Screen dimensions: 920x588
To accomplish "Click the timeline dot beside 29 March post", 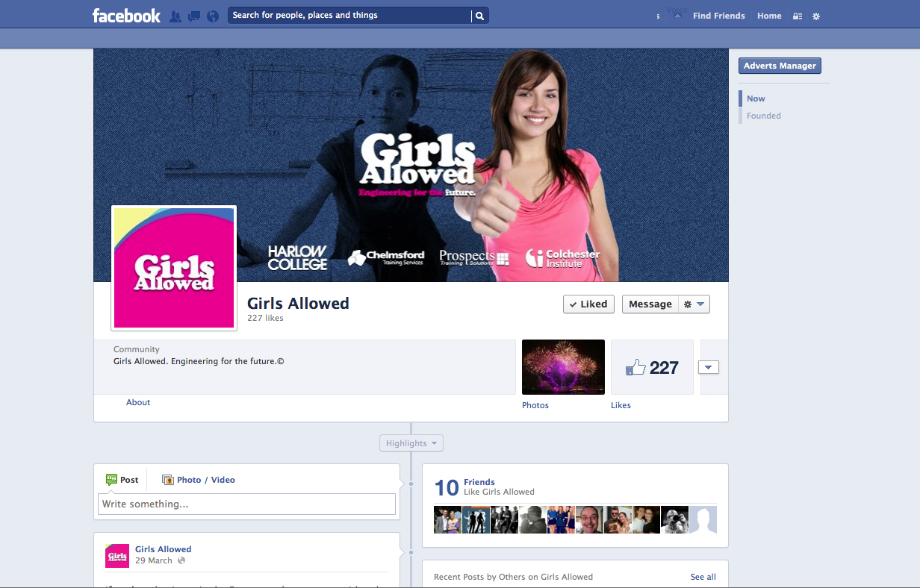I will click(411, 552).
